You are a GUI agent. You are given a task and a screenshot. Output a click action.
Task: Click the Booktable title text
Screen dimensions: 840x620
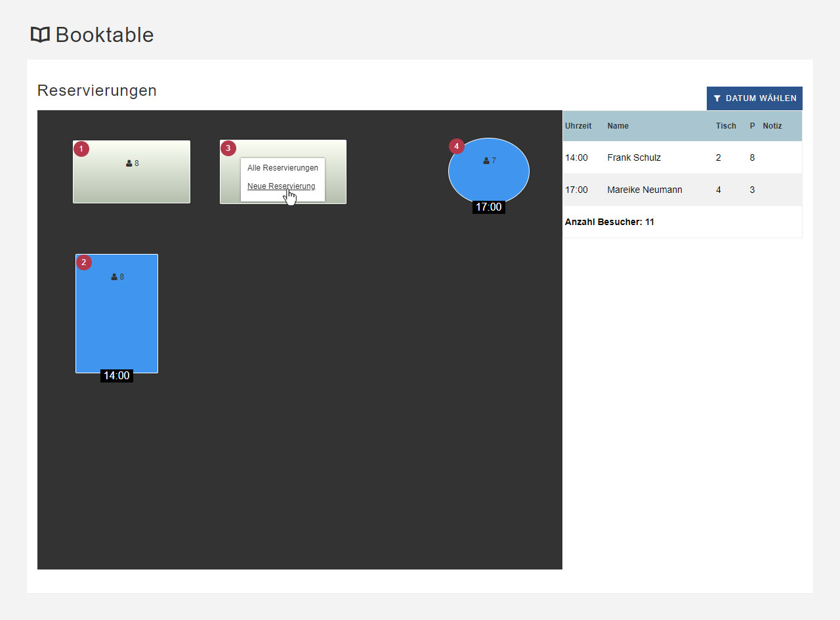click(104, 35)
